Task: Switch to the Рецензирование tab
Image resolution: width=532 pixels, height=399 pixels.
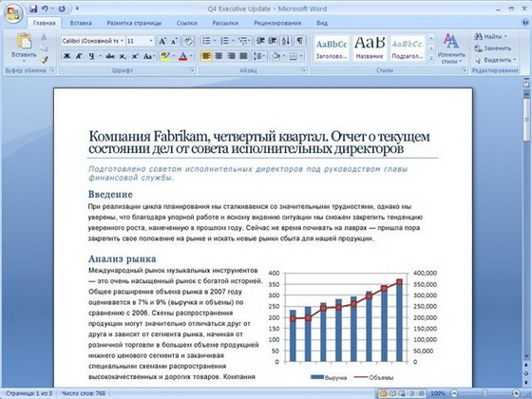Action: pos(277,23)
